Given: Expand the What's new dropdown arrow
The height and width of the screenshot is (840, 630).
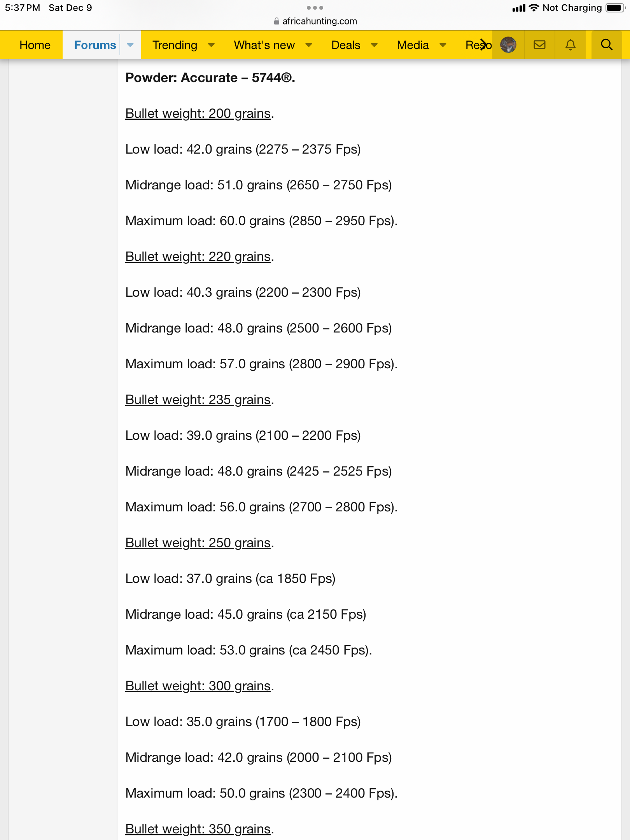Looking at the screenshot, I should point(309,45).
